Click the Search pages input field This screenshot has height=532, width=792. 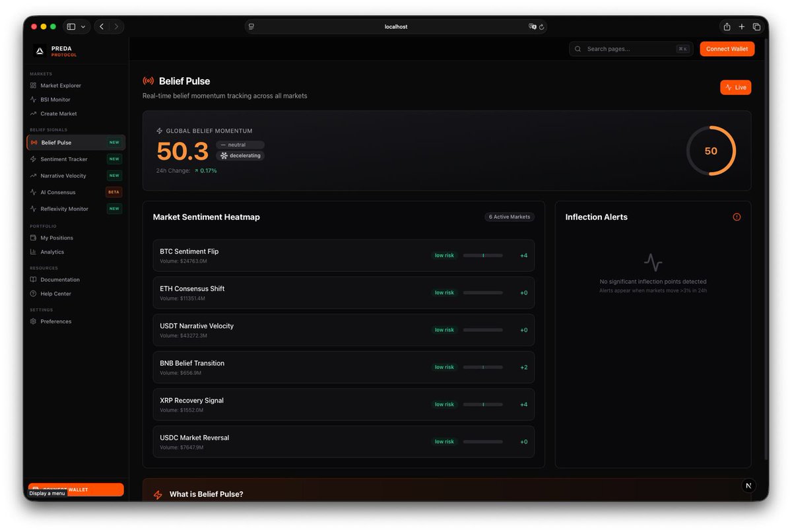coord(631,49)
